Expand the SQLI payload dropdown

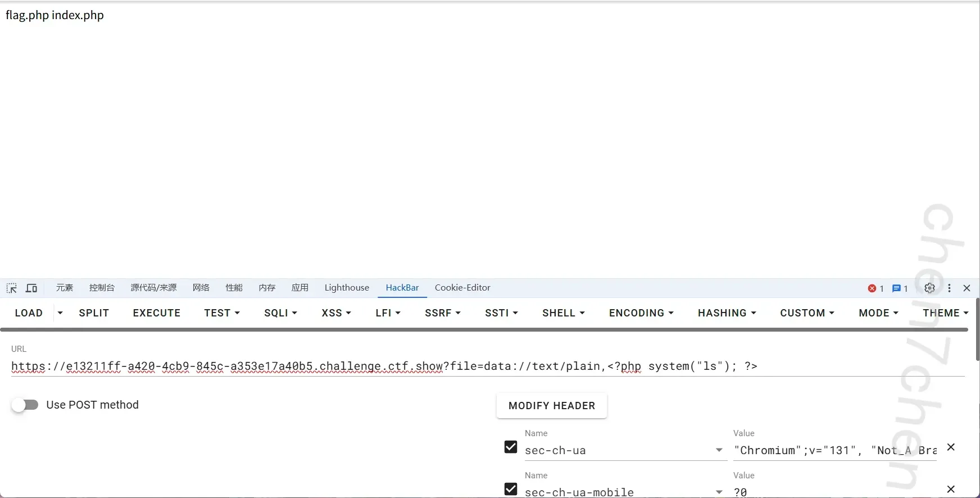click(280, 313)
